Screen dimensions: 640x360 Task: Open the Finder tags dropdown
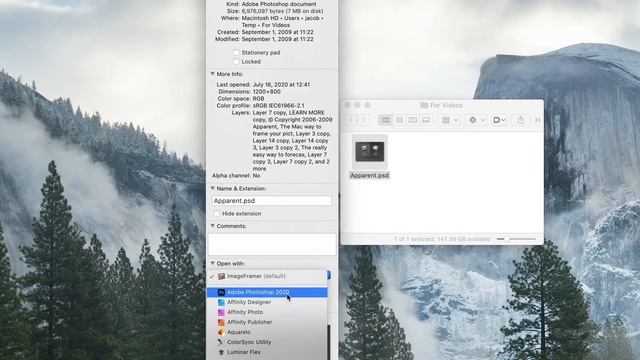click(499, 120)
